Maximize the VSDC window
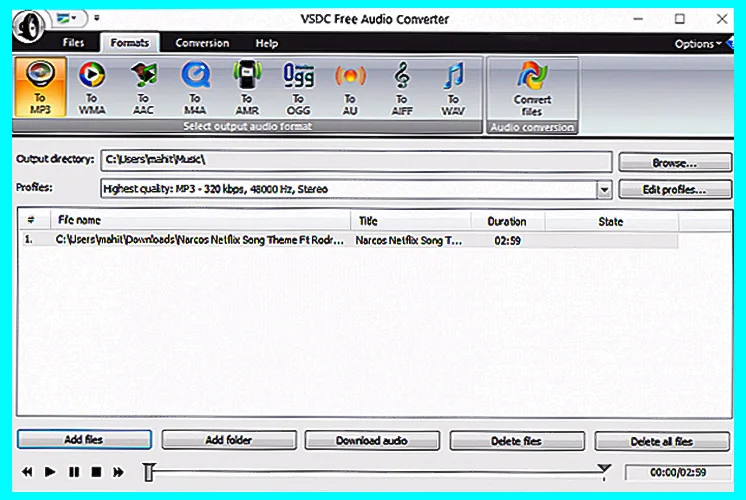746x500 pixels. coord(680,19)
